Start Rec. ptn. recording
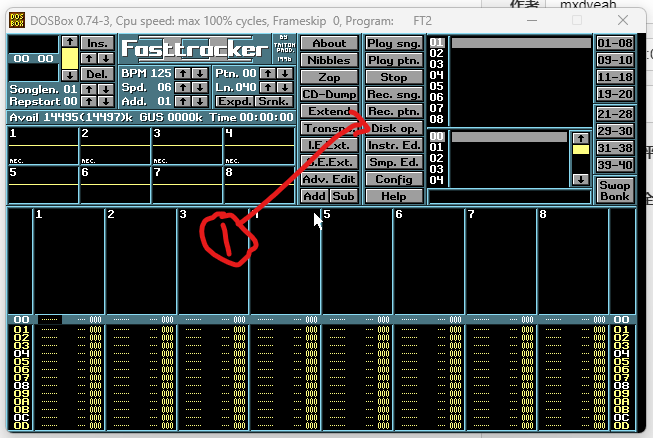This screenshot has width=653, height=438. click(x=394, y=111)
